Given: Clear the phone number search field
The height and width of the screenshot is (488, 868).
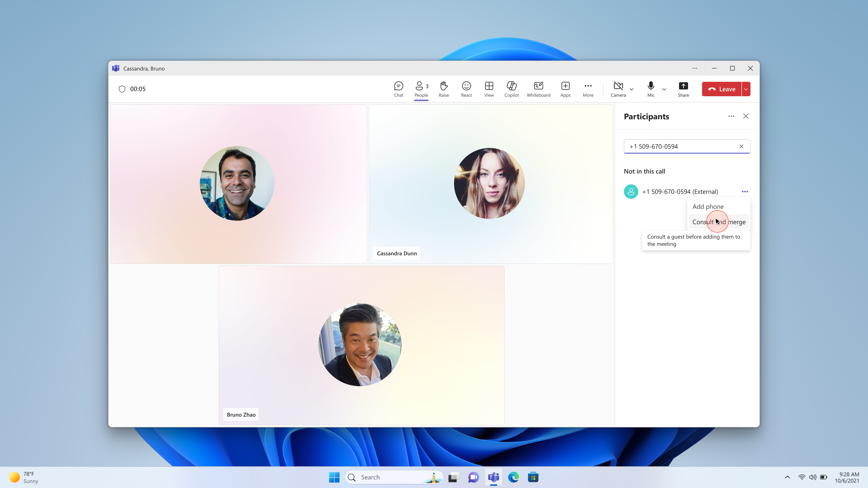Looking at the screenshot, I should pyautogui.click(x=741, y=147).
